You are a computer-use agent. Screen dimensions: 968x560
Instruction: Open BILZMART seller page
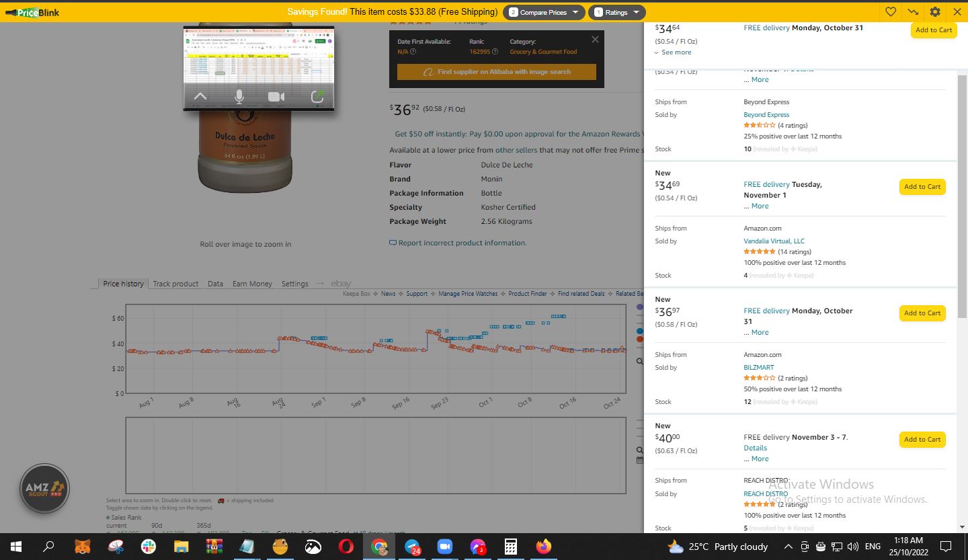click(x=759, y=368)
